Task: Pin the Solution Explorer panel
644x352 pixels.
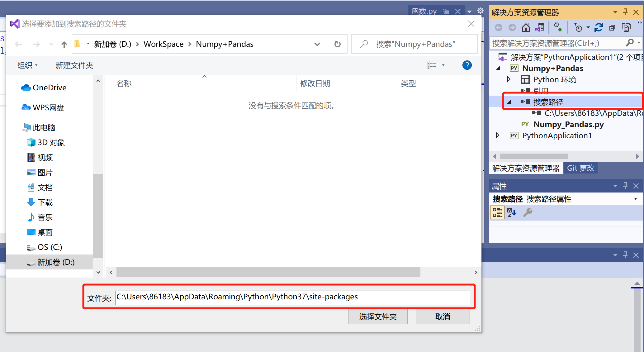Action: click(x=625, y=12)
